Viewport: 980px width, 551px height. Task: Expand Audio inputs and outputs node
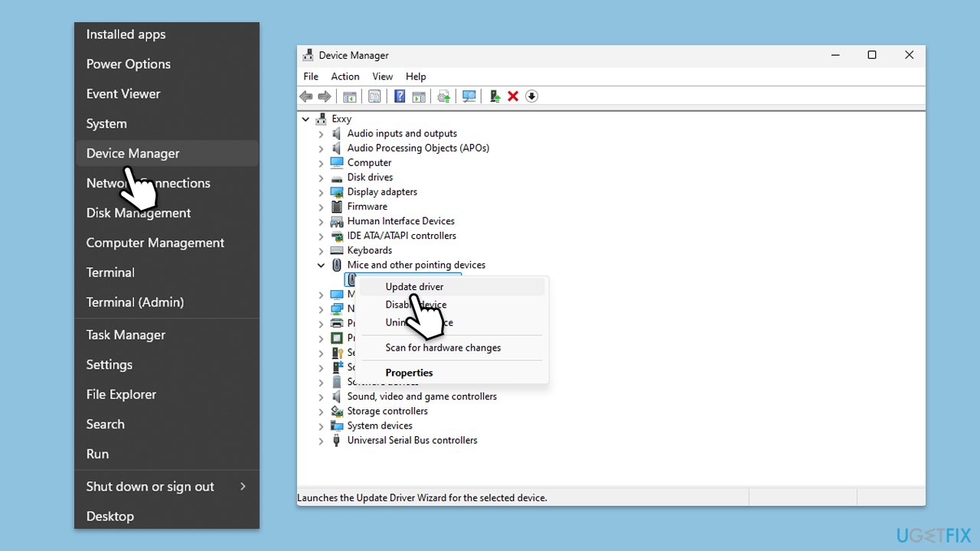pos(322,134)
